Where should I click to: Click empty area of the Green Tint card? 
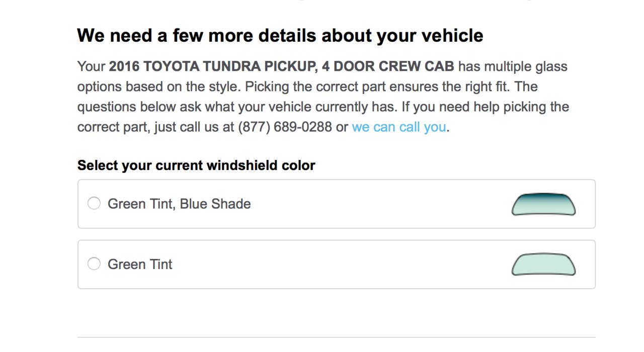(342, 264)
